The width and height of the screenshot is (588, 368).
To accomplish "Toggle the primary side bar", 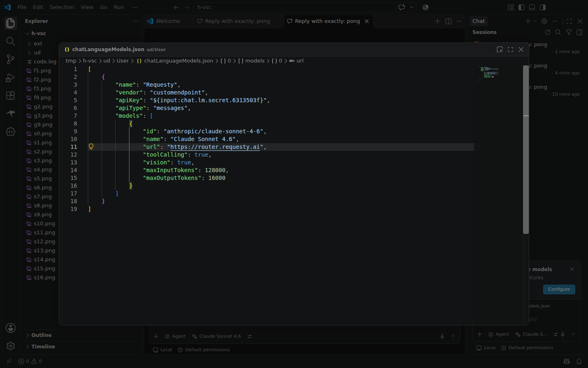I will [x=521, y=7].
